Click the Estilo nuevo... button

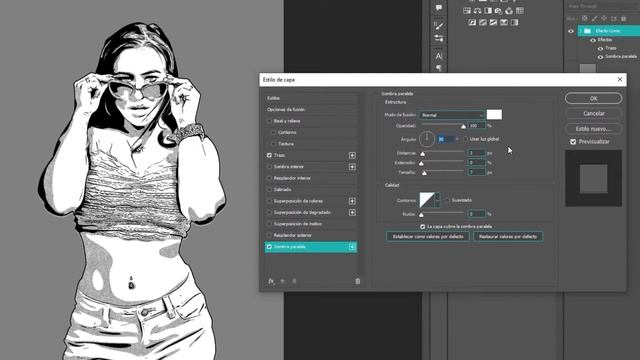click(593, 129)
